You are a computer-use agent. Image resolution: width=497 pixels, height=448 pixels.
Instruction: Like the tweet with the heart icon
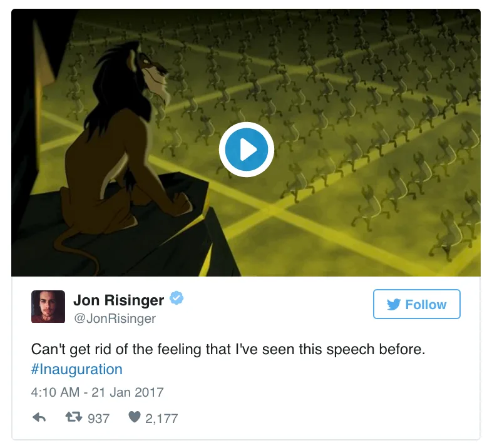point(135,417)
